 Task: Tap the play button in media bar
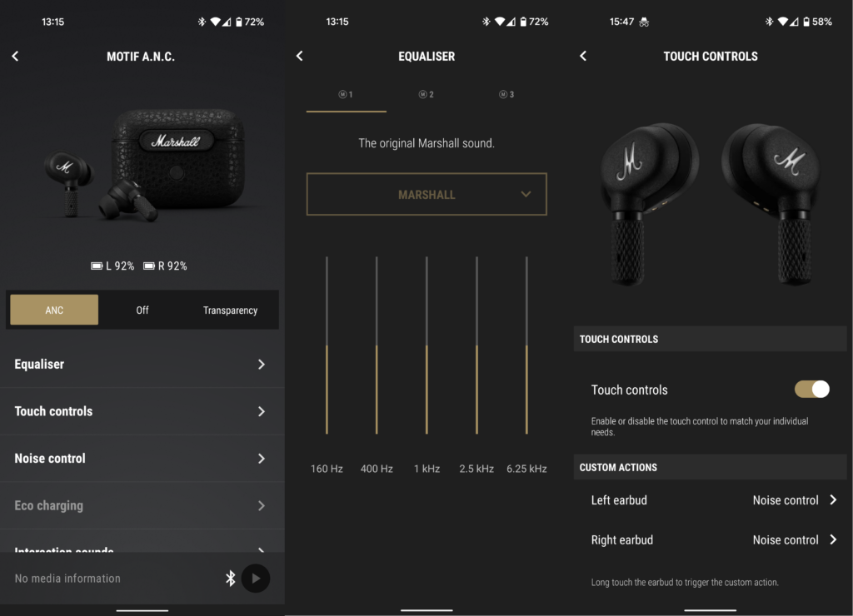256,579
